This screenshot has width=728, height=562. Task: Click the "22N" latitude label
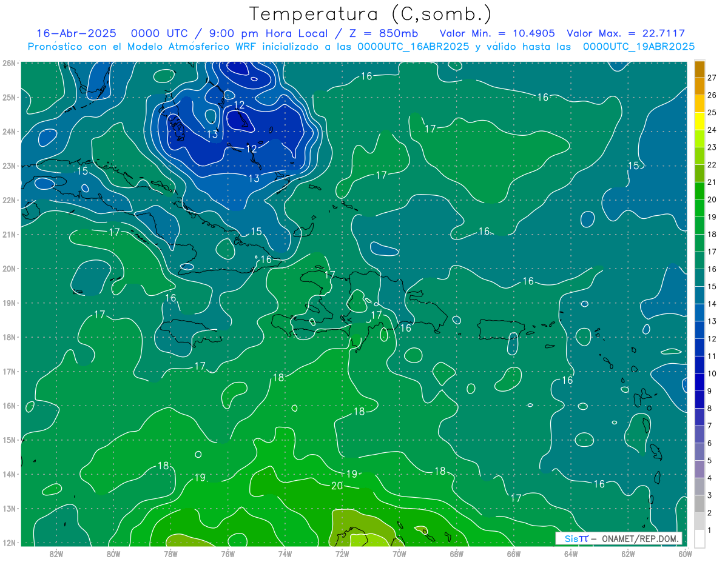(x=9, y=200)
